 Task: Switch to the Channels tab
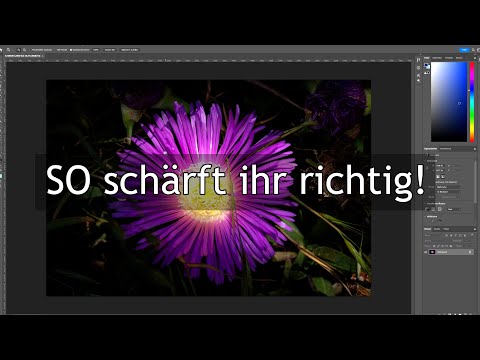click(x=437, y=229)
